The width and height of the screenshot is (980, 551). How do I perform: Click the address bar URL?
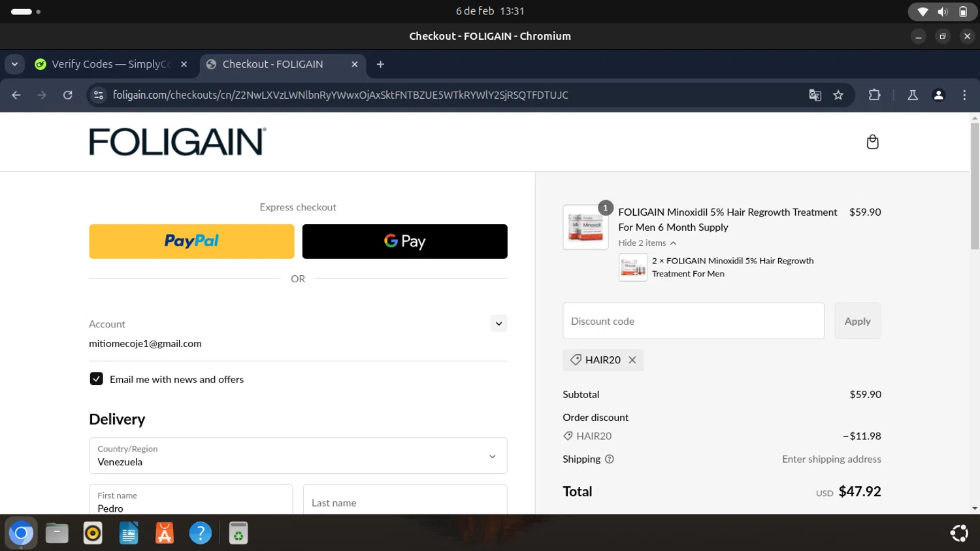click(340, 95)
